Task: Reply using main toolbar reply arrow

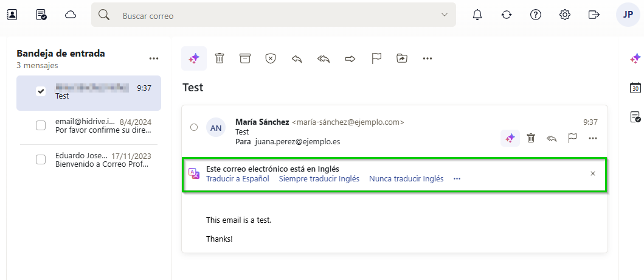Action: click(x=297, y=59)
